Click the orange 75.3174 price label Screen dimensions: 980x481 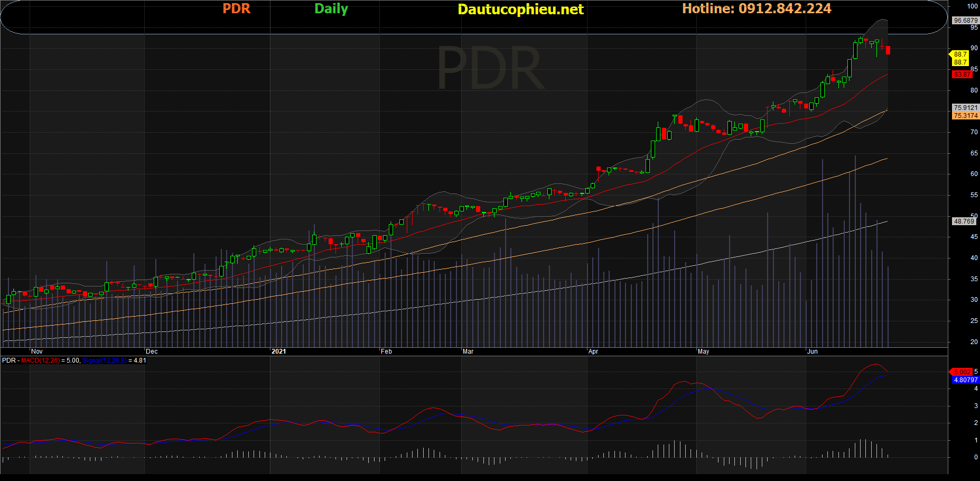pyautogui.click(x=965, y=116)
